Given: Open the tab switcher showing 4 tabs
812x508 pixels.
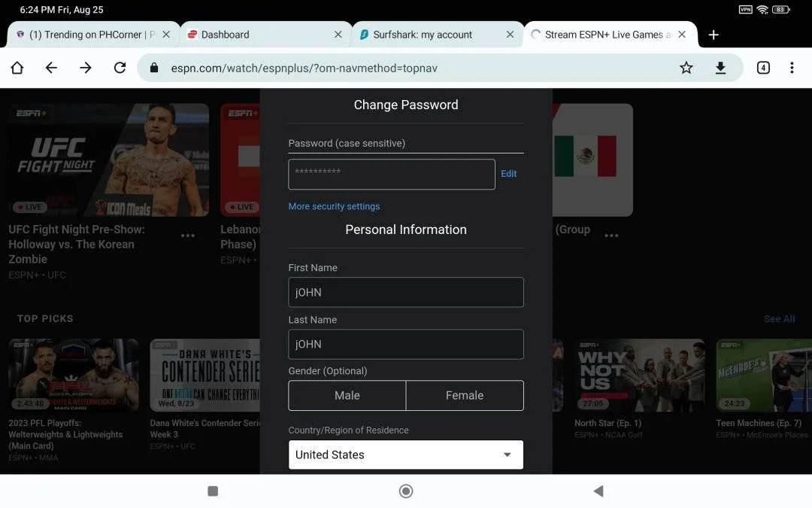Looking at the screenshot, I should coord(763,68).
